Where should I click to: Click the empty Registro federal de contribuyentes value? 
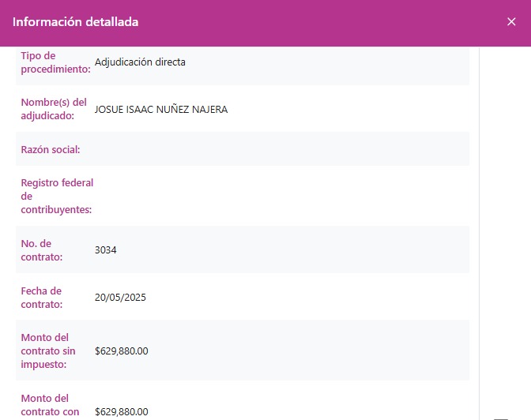click(x=277, y=196)
